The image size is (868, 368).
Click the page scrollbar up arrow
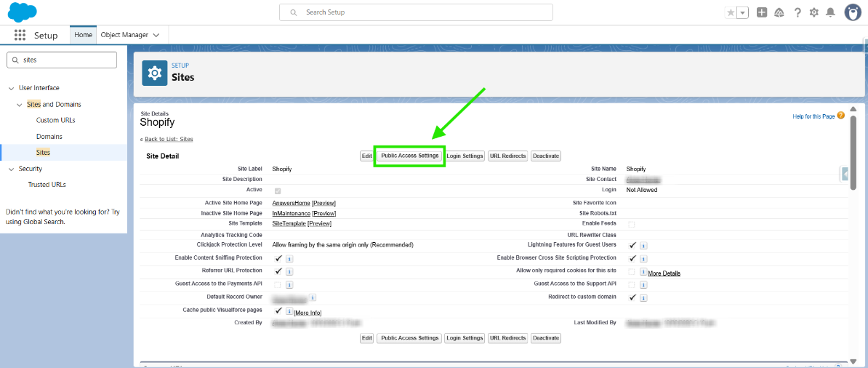tap(853, 109)
